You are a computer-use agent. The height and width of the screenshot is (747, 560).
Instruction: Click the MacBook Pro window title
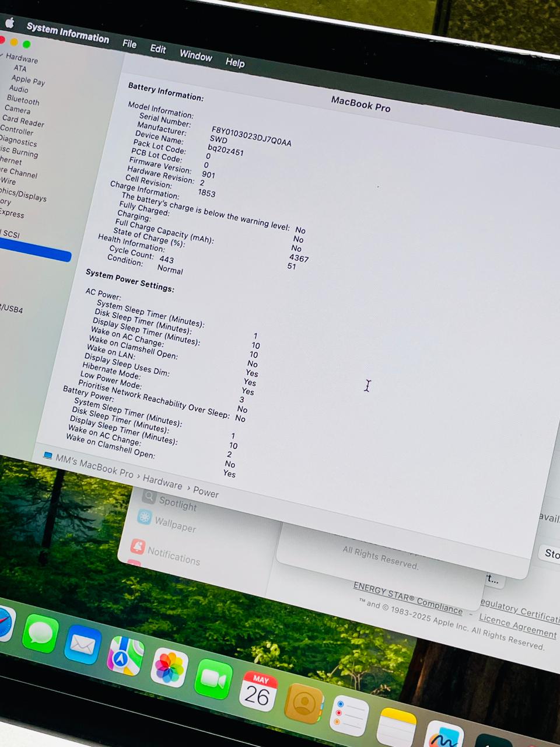[360, 104]
